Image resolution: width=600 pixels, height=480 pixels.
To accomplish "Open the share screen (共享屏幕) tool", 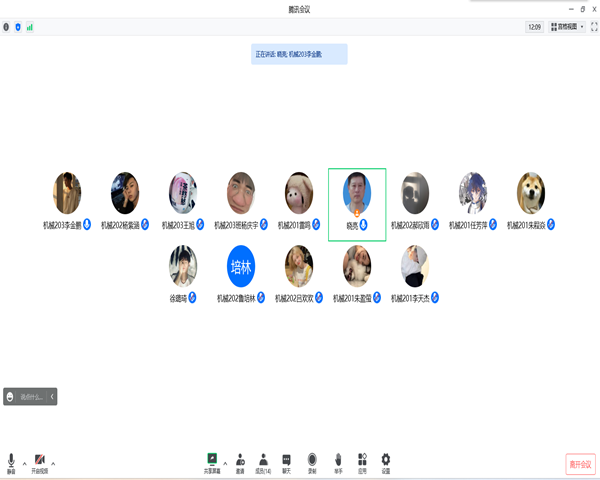I will tap(212, 463).
